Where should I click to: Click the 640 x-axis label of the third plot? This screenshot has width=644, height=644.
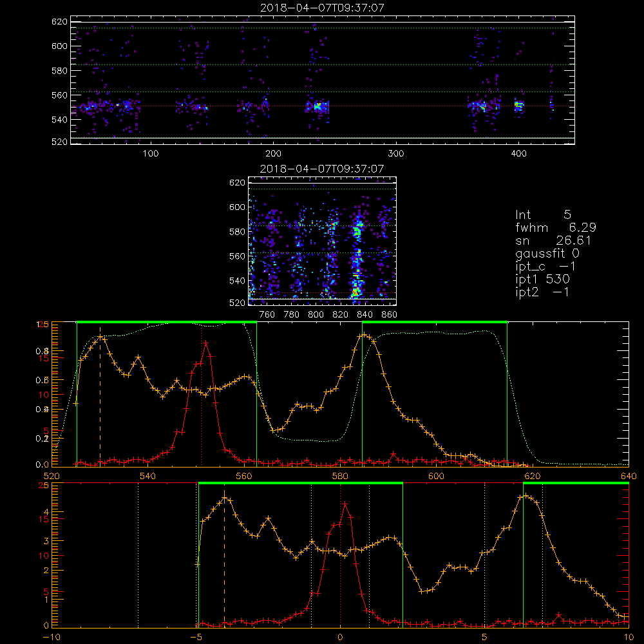click(x=629, y=476)
